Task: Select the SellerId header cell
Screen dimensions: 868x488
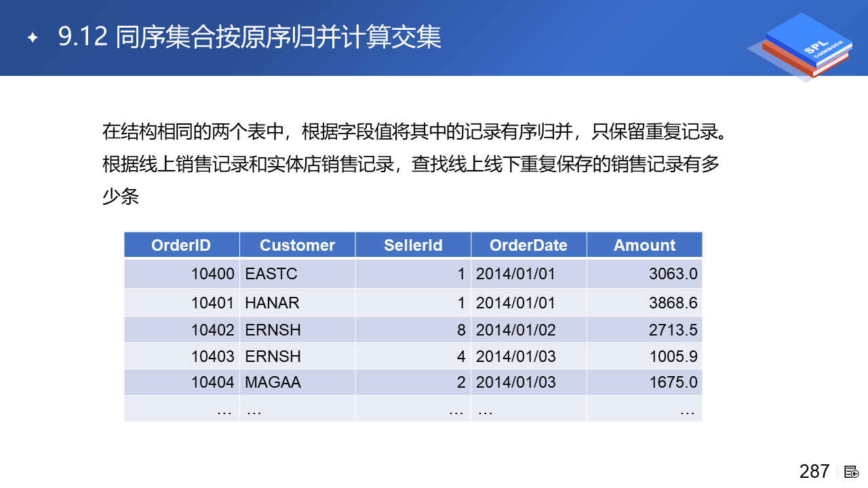Action: pyautogui.click(x=413, y=245)
